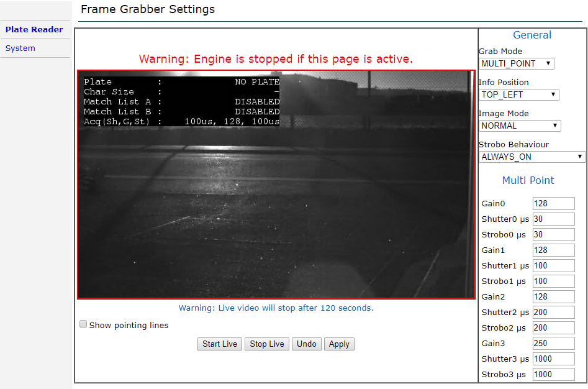Click the Gain0 input field

(x=553, y=204)
